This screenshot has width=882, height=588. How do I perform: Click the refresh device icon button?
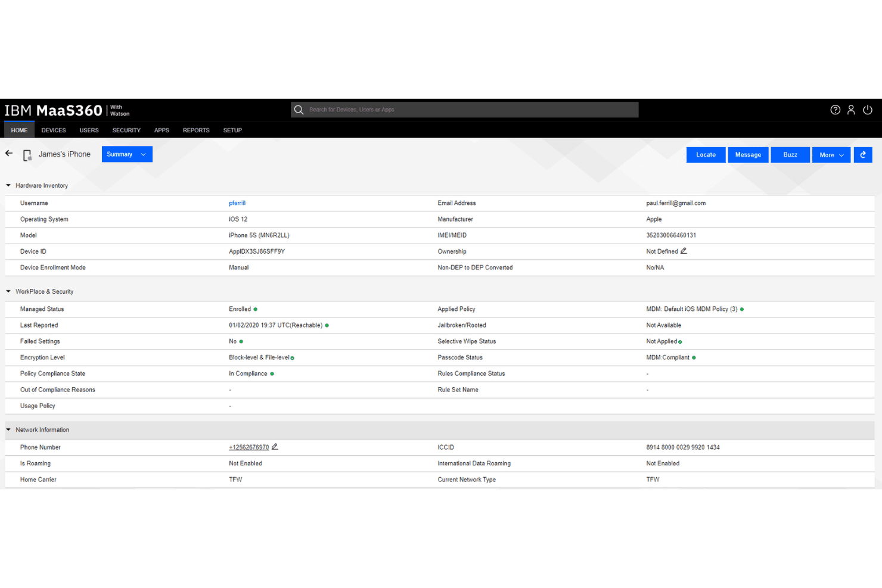[863, 155]
